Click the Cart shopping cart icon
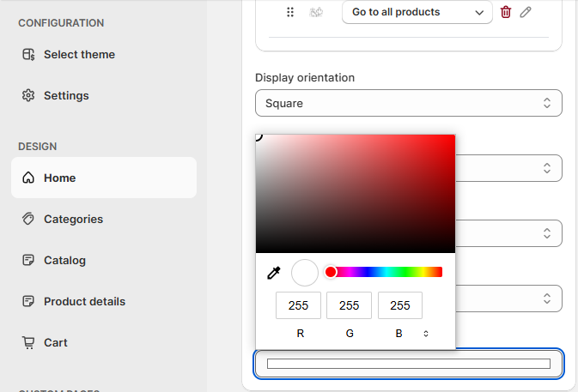Viewport: 578px width, 392px height. pos(28,342)
